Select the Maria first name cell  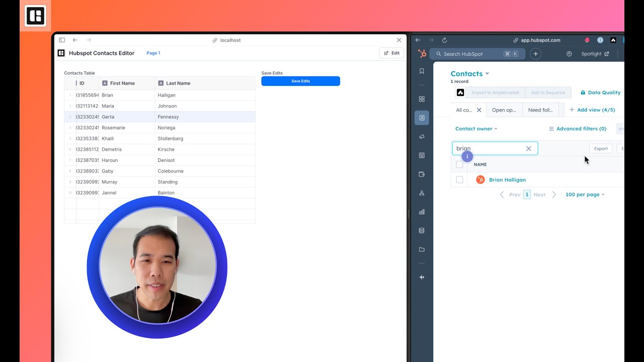127,106
